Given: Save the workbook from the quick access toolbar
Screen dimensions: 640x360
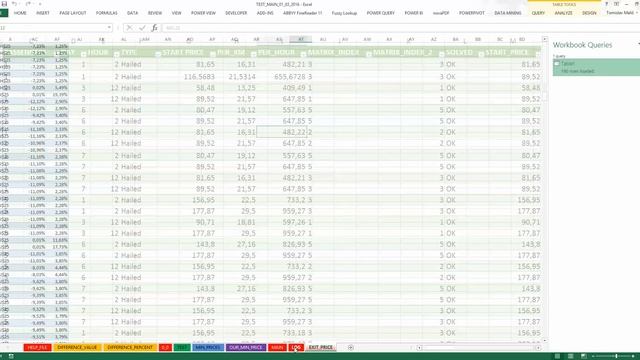Looking at the screenshot, I should [x=4, y=4].
